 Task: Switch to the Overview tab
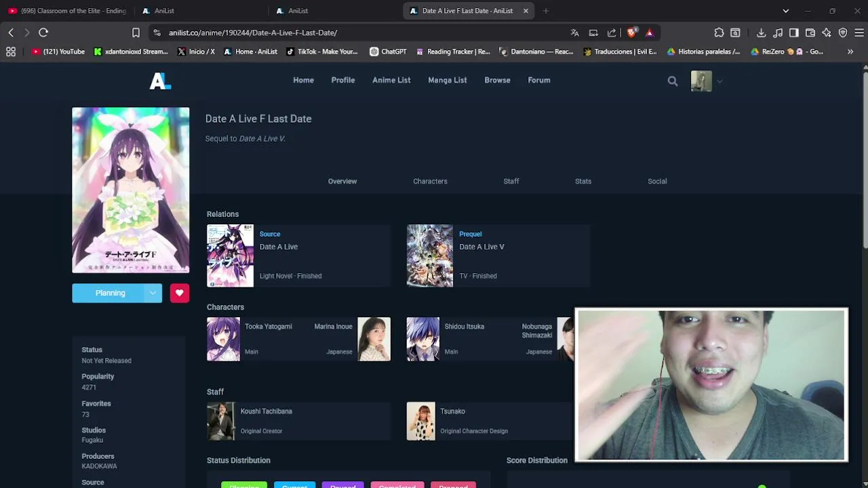pyautogui.click(x=342, y=181)
